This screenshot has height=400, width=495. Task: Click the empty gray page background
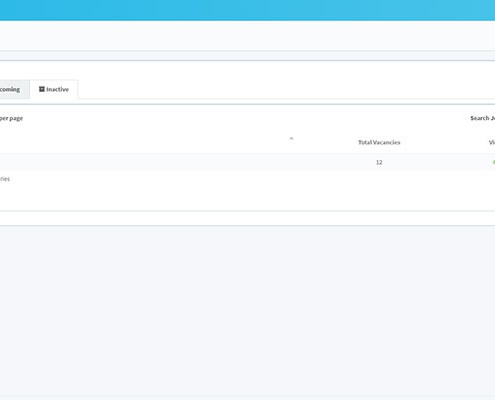[247, 310]
